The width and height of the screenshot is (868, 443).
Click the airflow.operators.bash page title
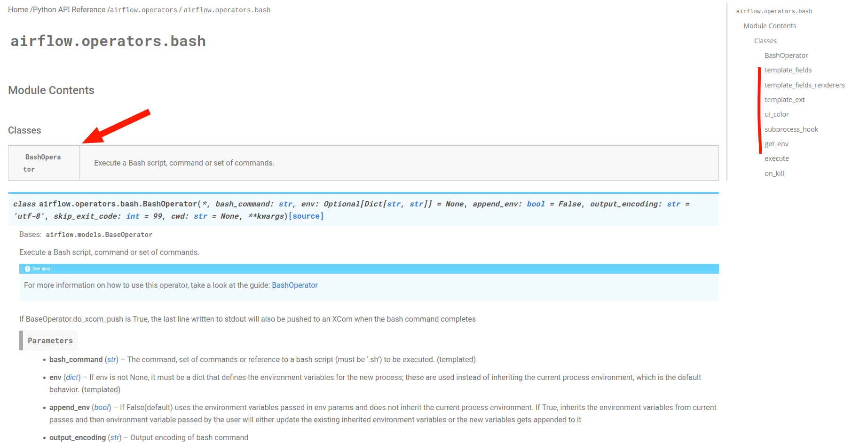(108, 41)
